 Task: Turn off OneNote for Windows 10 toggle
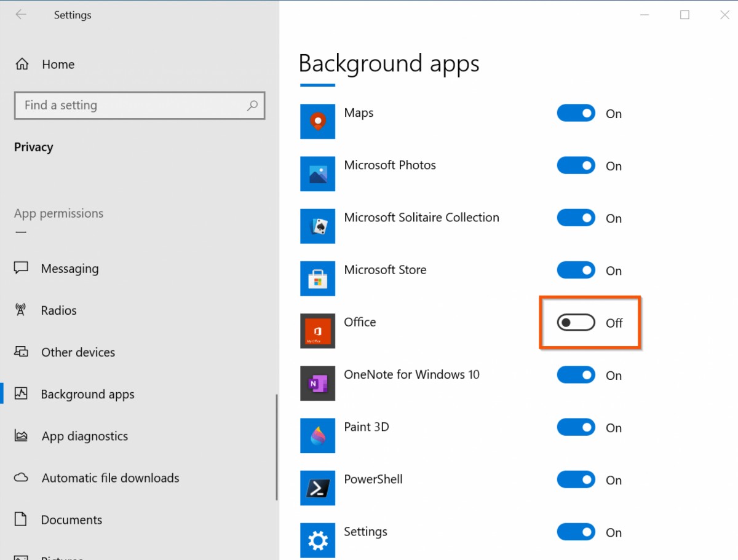point(576,375)
